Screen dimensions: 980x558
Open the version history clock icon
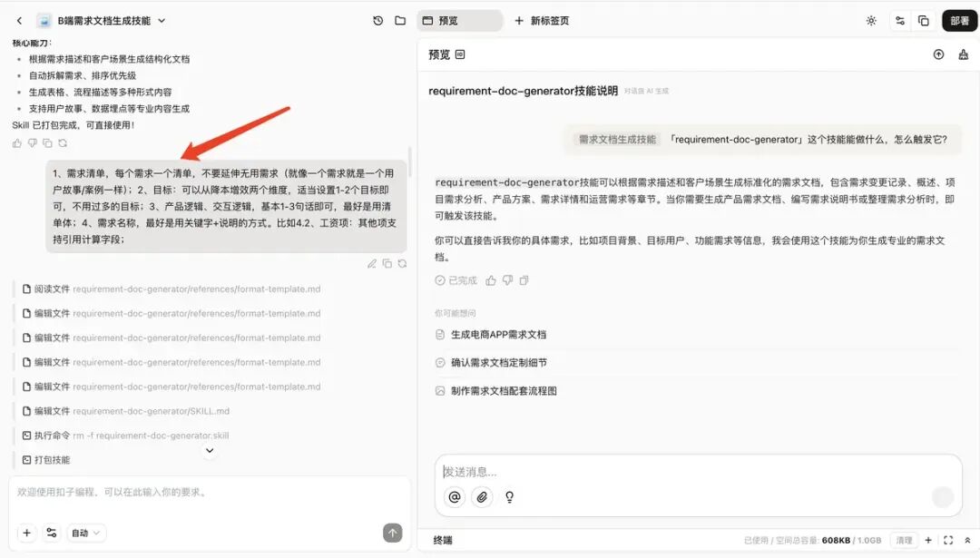pyautogui.click(x=378, y=21)
